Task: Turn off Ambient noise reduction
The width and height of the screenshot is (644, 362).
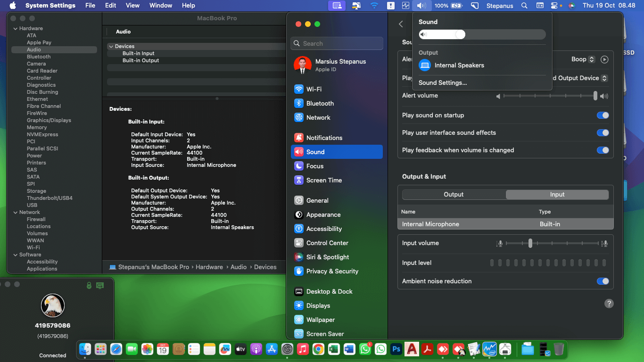Action: [x=603, y=281]
